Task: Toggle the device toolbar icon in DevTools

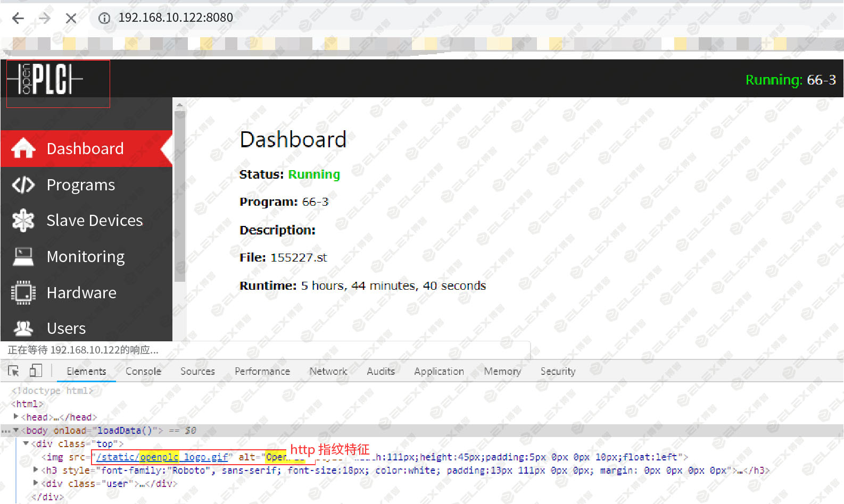Action: tap(36, 371)
